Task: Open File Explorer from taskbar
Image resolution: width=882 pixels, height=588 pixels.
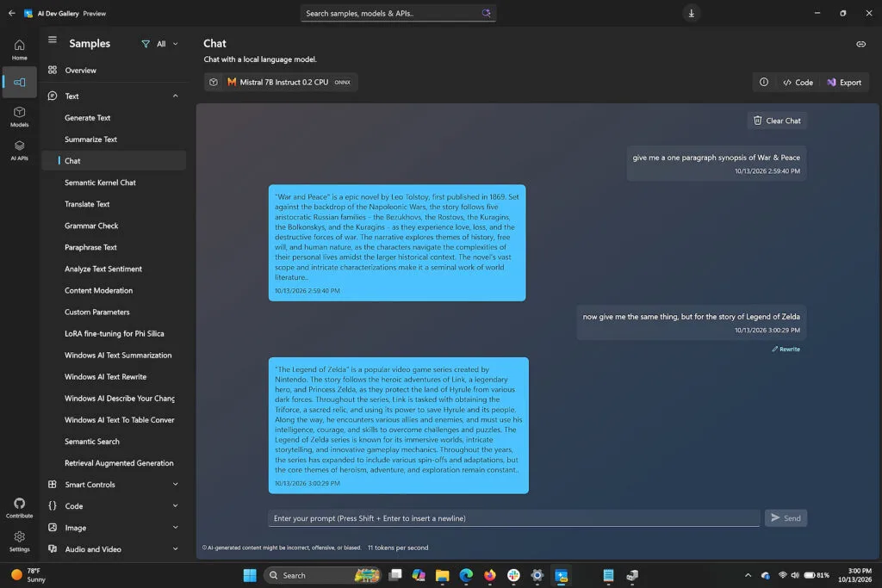Action: click(442, 575)
